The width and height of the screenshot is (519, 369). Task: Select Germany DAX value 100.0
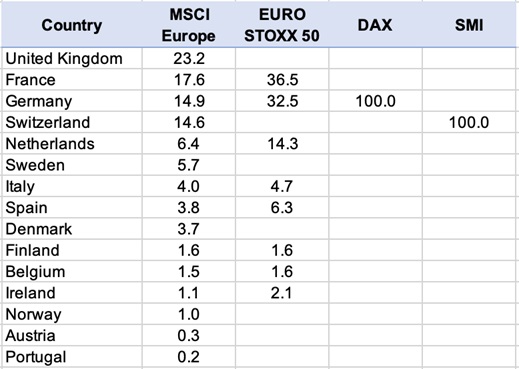click(x=375, y=101)
